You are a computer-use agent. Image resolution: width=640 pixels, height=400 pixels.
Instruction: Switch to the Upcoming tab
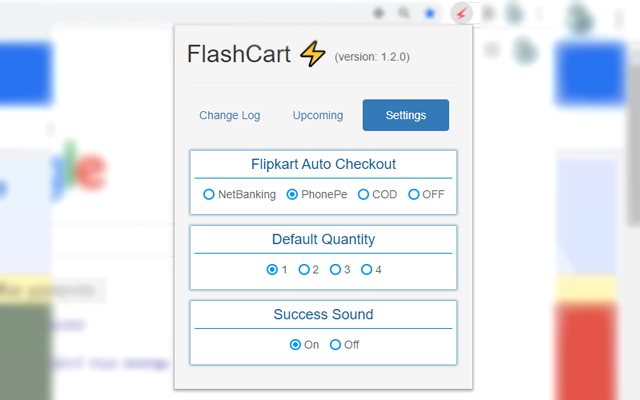[318, 115]
